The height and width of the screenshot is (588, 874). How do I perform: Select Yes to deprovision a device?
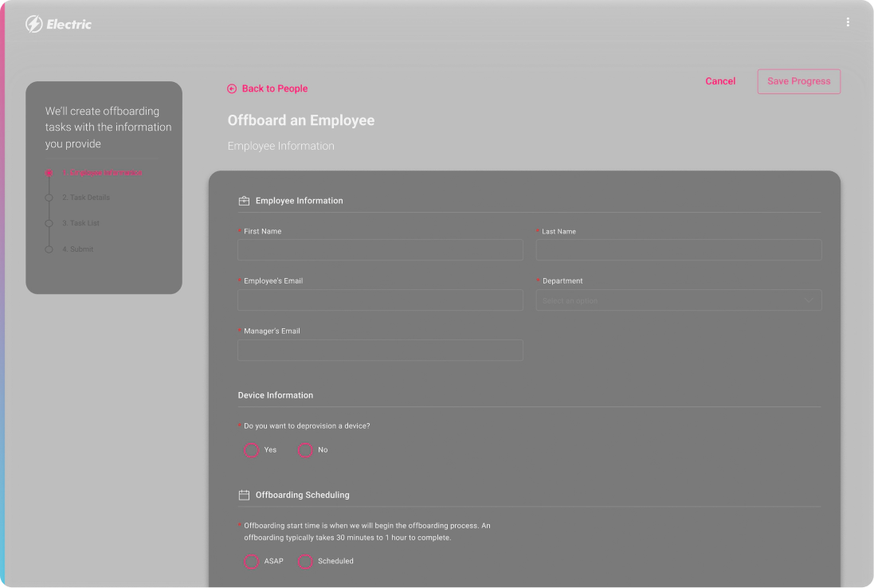(250, 450)
